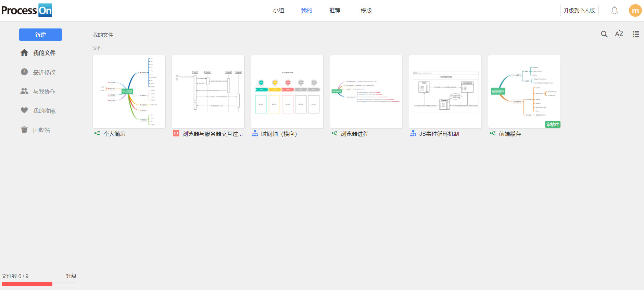This screenshot has width=644, height=290.
Task: Open the 我的 tab
Action: (x=307, y=11)
